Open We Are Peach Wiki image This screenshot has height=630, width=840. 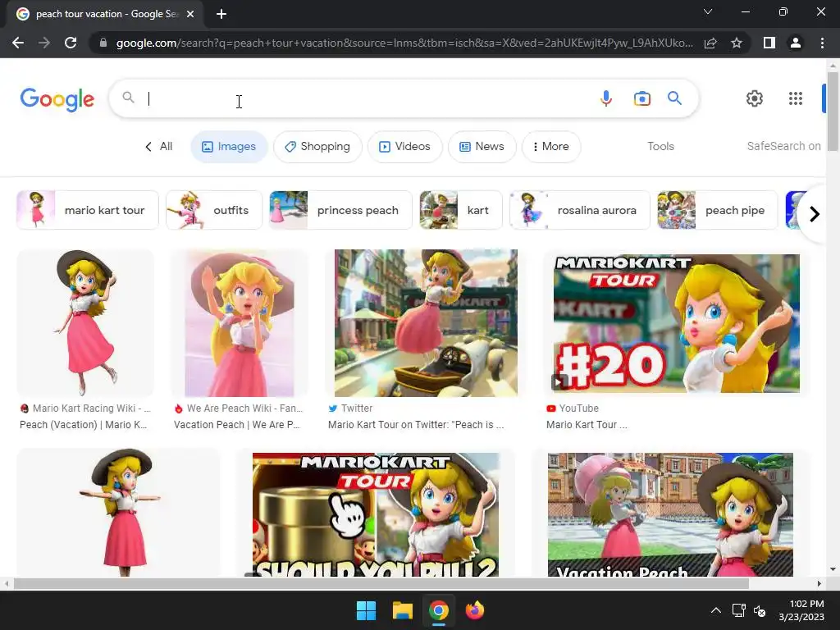click(240, 323)
